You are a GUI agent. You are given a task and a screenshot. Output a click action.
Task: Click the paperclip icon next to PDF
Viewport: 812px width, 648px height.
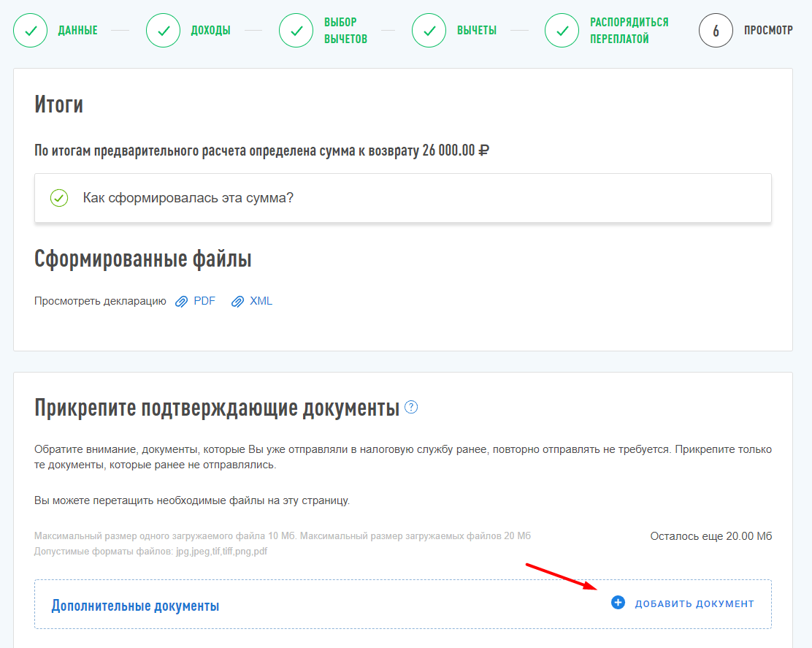tap(182, 302)
